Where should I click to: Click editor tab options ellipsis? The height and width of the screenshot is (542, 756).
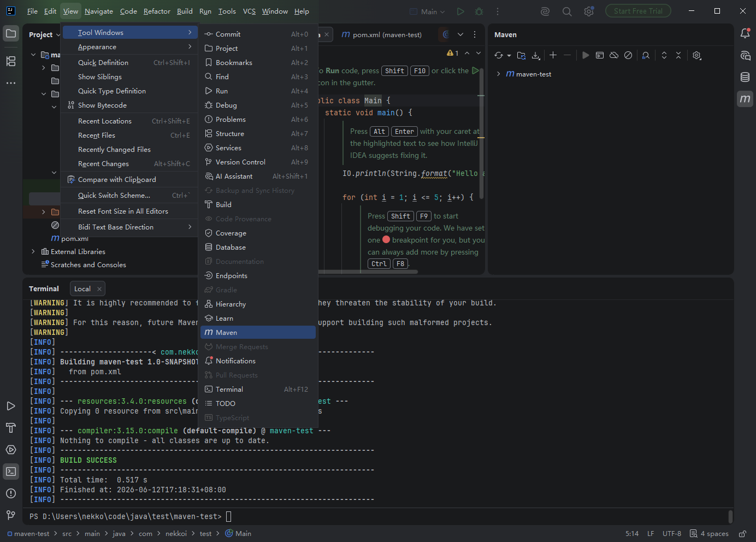tap(475, 34)
